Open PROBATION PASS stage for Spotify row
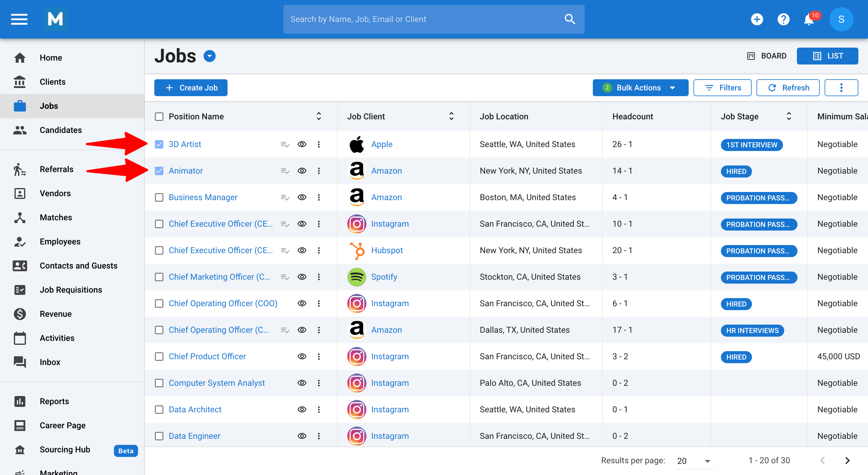 (759, 277)
